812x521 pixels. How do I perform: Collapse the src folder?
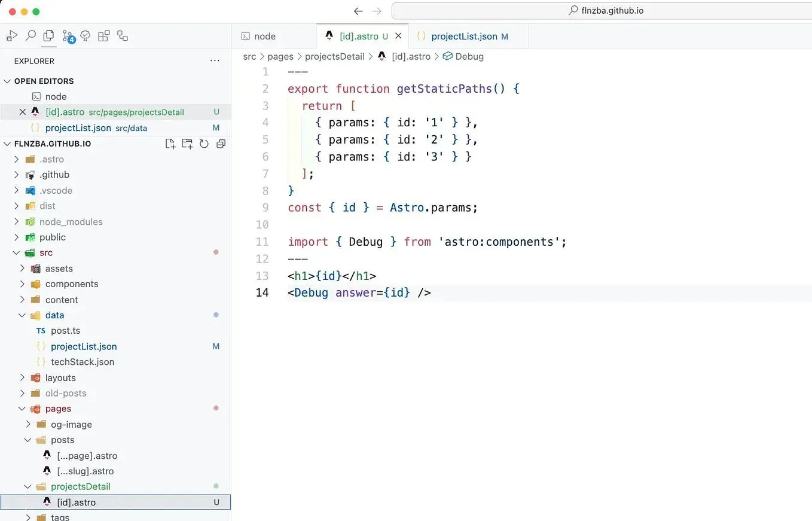coord(16,252)
